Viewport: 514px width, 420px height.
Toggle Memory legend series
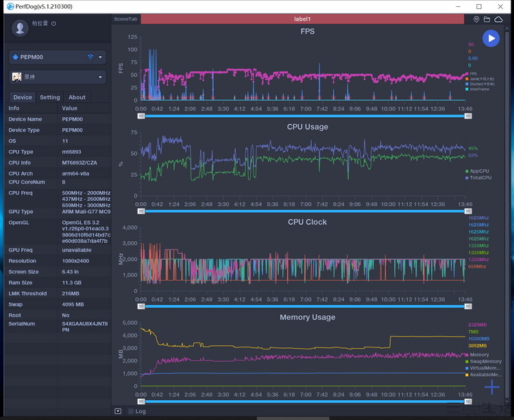(477, 355)
